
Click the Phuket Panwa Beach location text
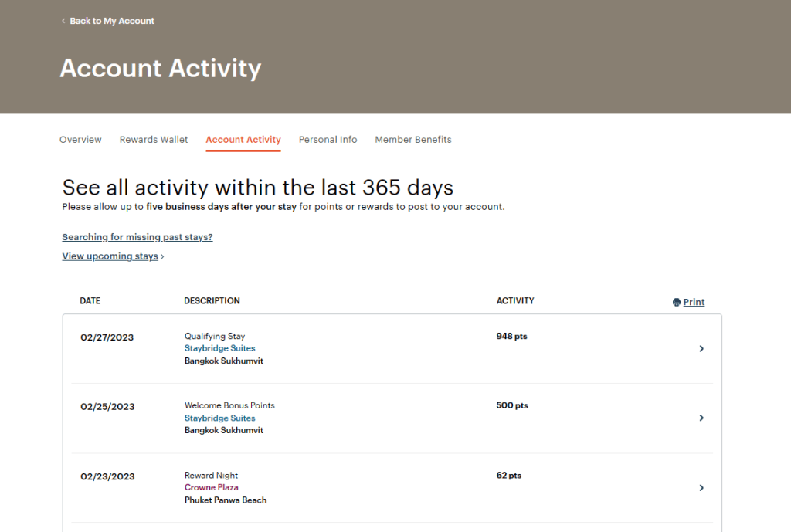tap(226, 500)
